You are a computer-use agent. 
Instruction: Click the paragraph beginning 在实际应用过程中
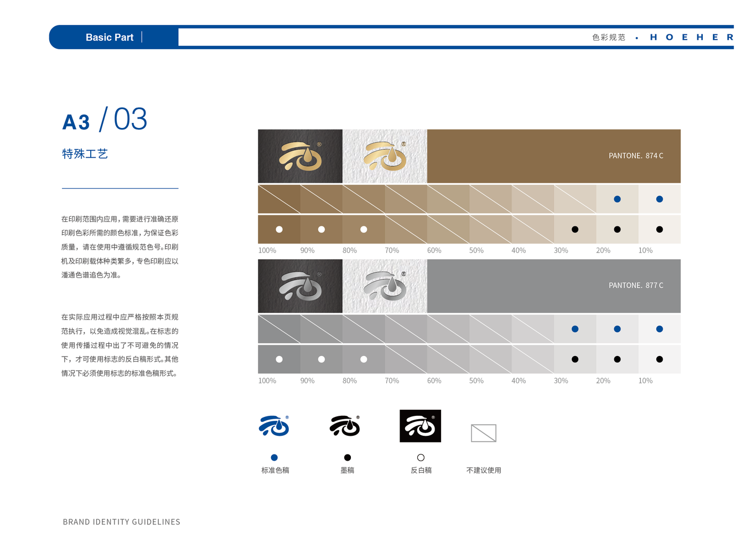120,345
